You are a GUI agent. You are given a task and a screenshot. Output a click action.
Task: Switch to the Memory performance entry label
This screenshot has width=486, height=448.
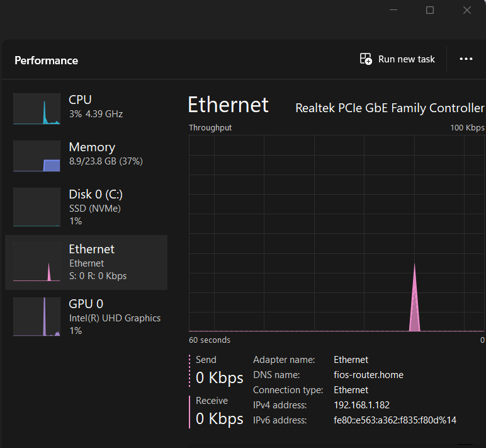pyautogui.click(x=92, y=147)
